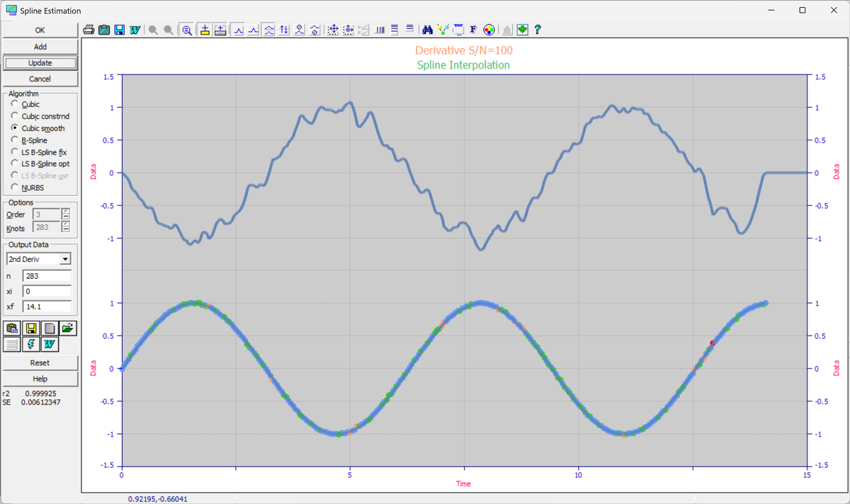Viewport: 850px width, 504px height.
Task: Click the r2 value 0.999925
Action: pyautogui.click(x=41, y=393)
